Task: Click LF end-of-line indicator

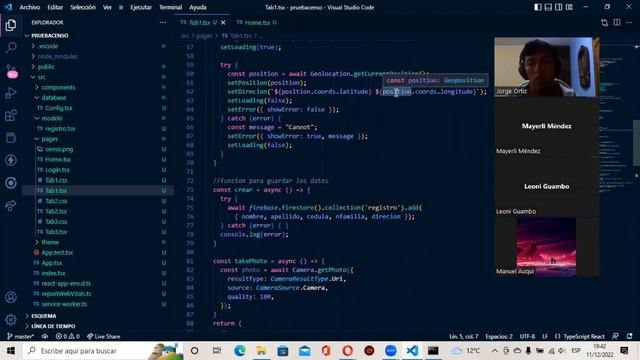Action: point(545,336)
